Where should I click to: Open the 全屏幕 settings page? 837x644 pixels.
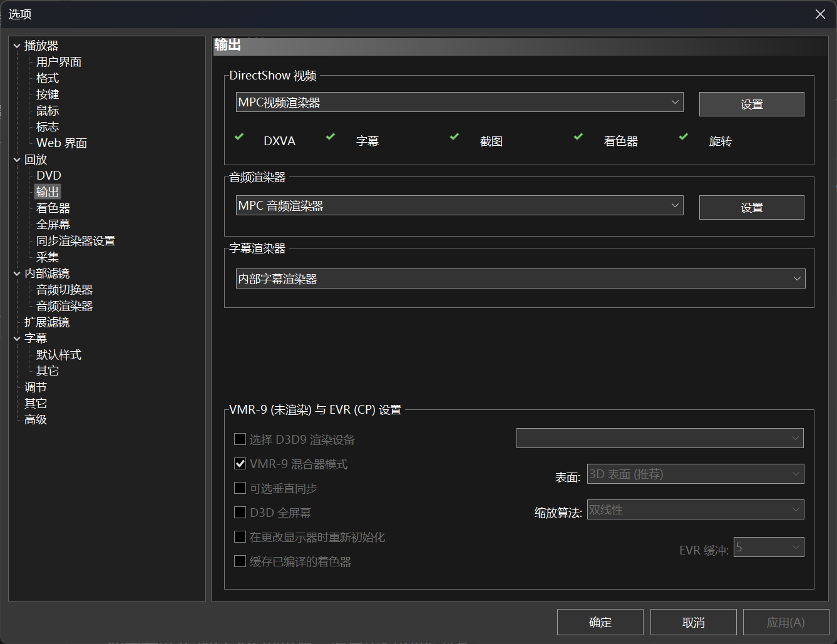(53, 225)
